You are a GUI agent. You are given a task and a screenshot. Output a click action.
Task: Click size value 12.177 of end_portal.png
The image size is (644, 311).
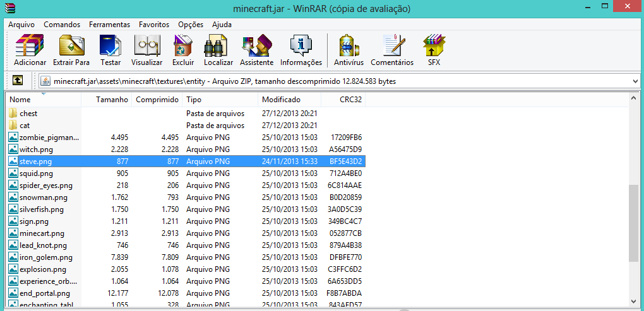click(117, 293)
